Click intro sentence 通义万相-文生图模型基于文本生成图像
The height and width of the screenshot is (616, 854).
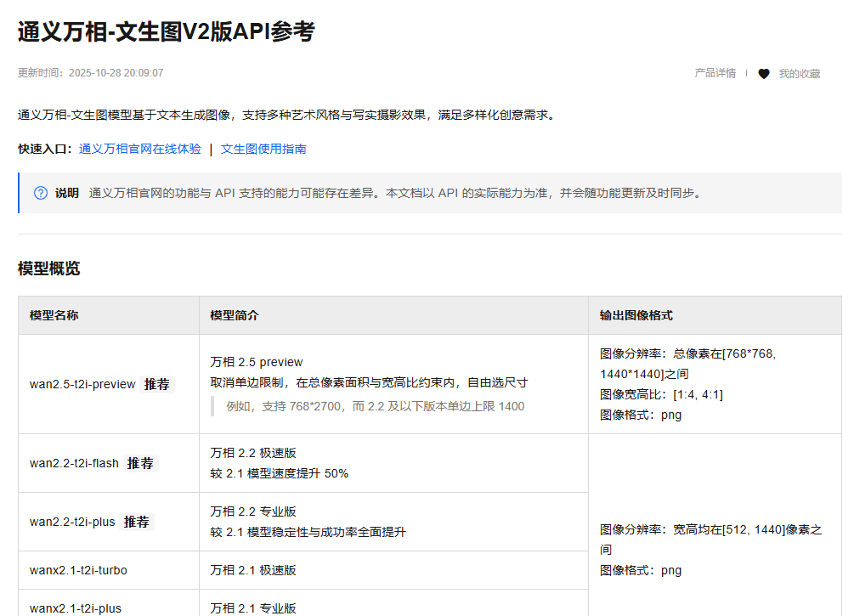[x=287, y=115]
